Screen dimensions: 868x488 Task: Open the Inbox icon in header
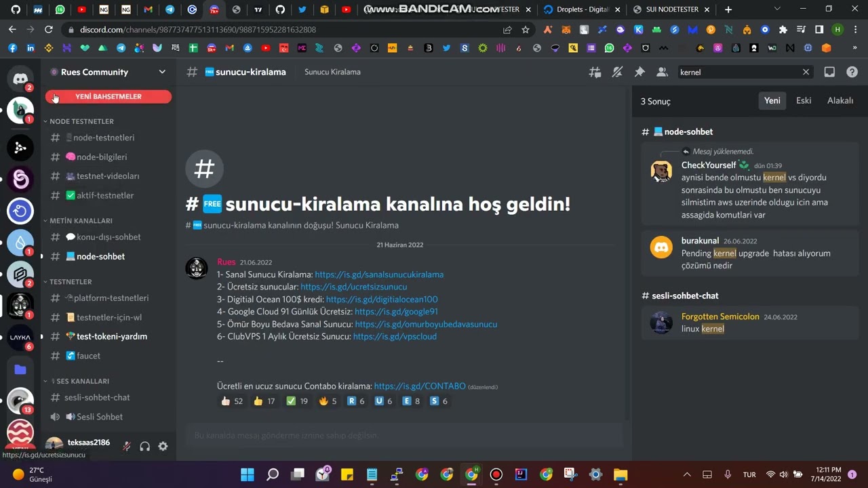click(x=829, y=72)
